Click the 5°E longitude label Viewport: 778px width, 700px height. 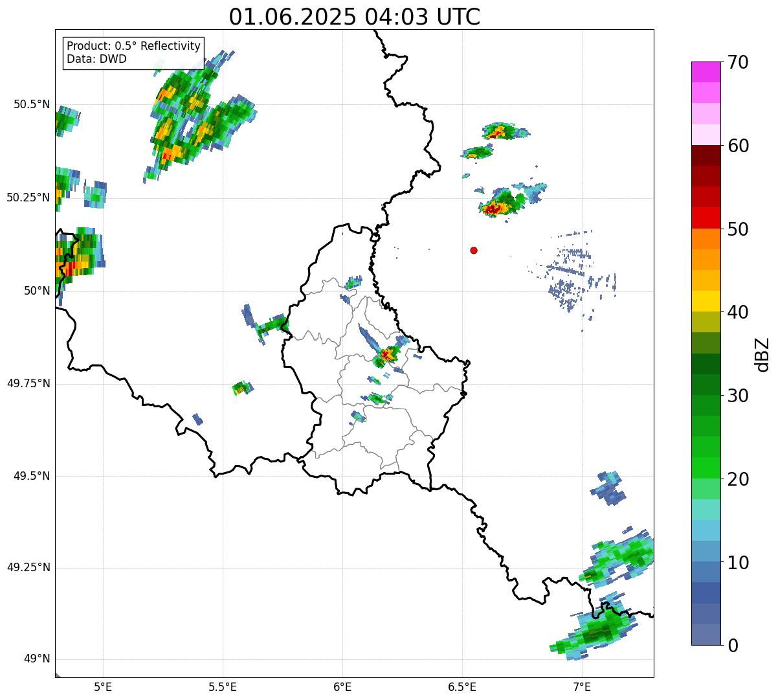pos(103,686)
